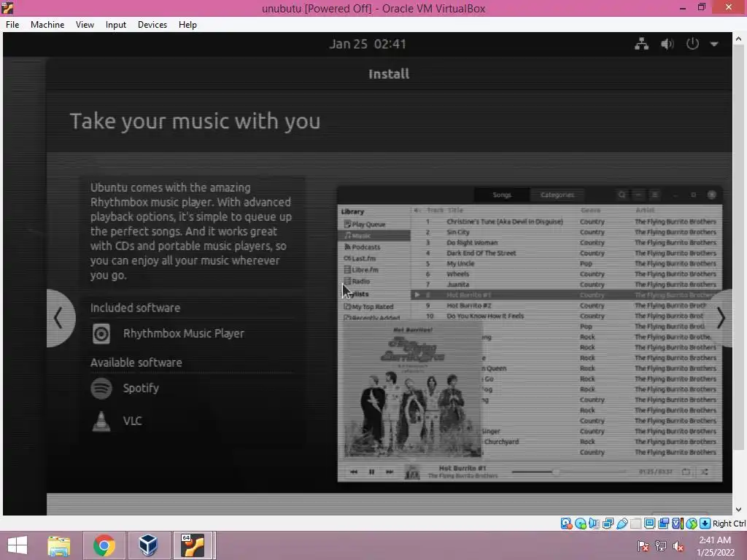Click the Ubuntu clock showing Jan 25 02:41
747x560 pixels.
[x=368, y=44]
